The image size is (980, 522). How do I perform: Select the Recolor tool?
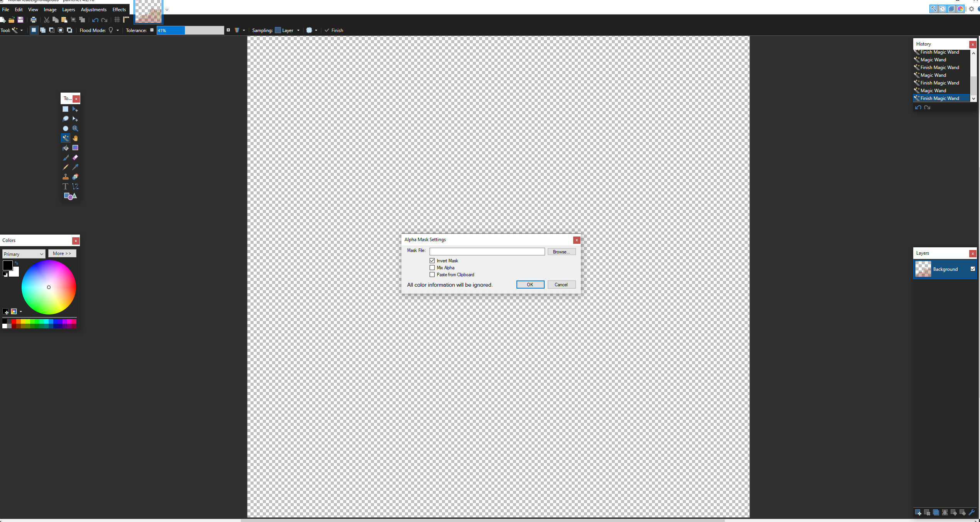[75, 177]
